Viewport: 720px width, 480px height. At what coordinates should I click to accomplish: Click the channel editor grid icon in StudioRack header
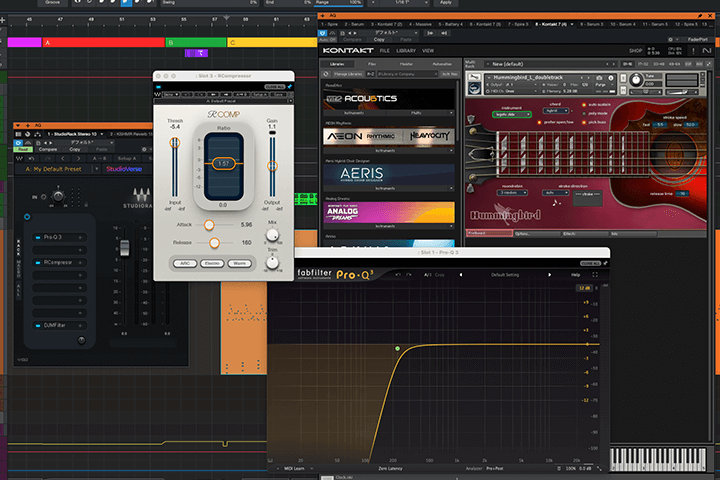pos(19,134)
